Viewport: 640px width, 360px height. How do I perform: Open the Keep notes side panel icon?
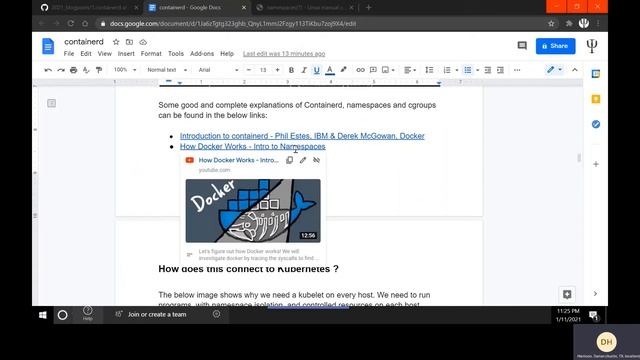(596, 99)
